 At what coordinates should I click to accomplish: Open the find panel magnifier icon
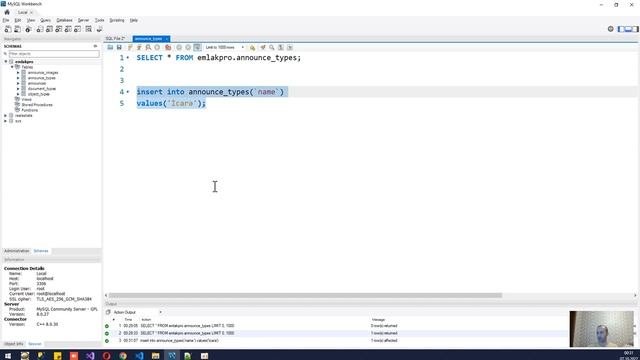coord(272,48)
